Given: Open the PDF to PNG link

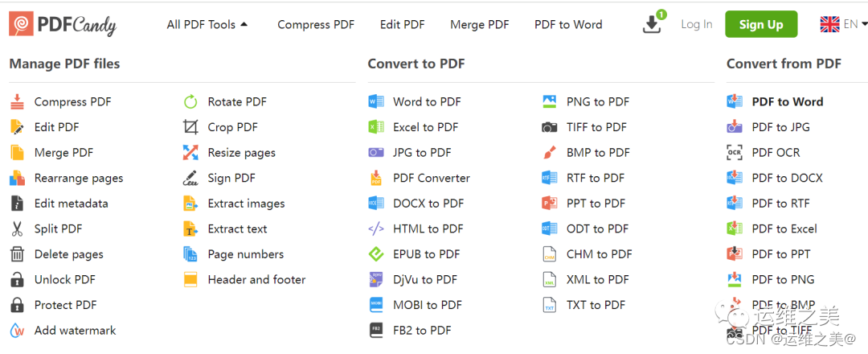Looking at the screenshot, I should (783, 280).
